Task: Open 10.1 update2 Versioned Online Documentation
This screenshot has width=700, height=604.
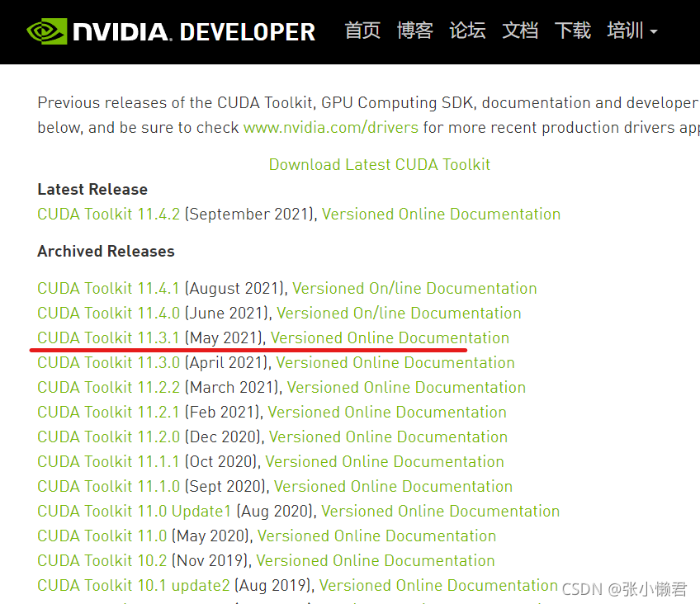Action: tap(438, 585)
